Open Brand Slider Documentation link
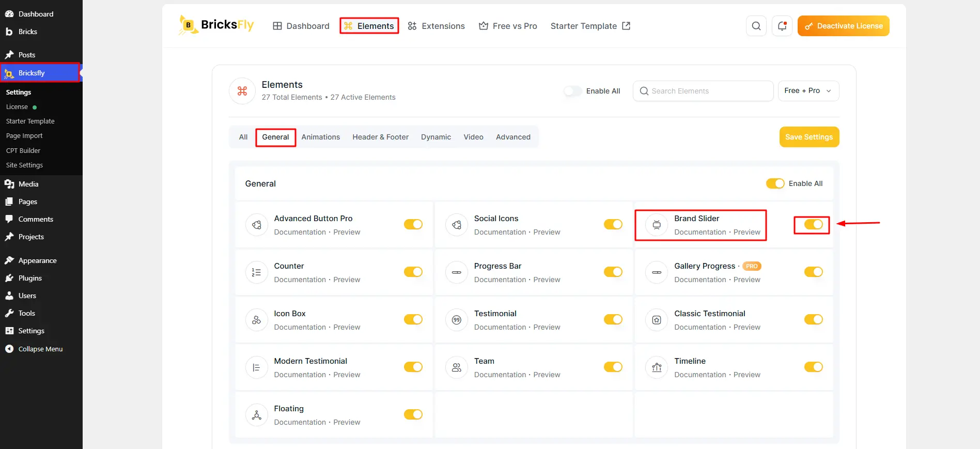Screen dimensions: 980x449 coord(700,232)
